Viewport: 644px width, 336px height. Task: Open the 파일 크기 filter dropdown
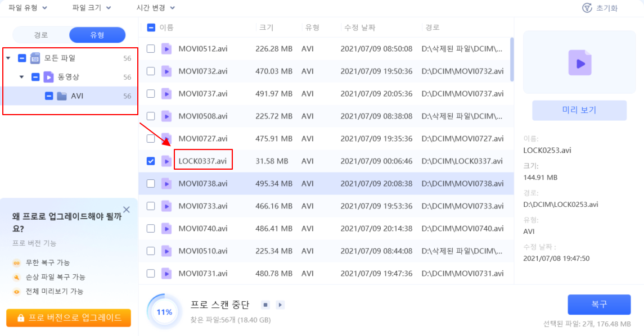coord(92,8)
